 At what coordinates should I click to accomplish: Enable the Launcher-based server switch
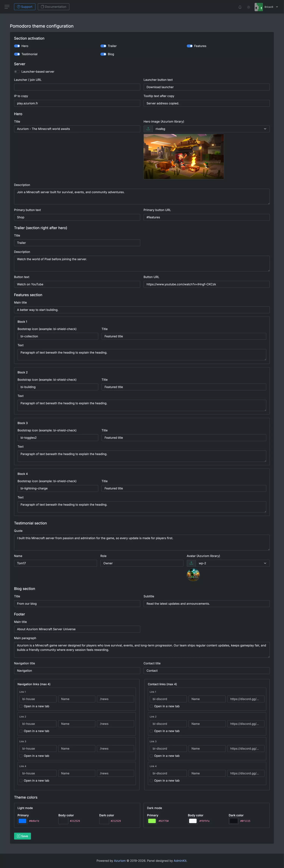(17, 72)
